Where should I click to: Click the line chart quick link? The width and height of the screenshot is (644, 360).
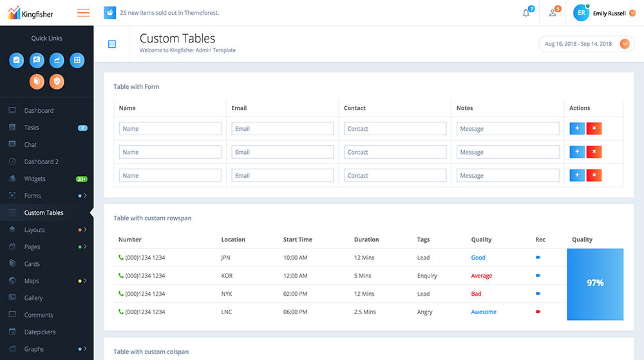pos(57,61)
